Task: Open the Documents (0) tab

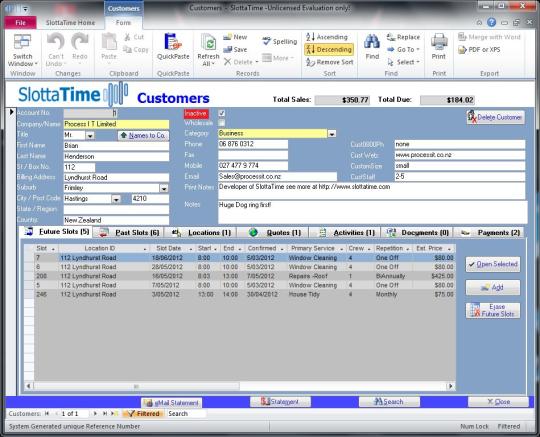Action: (418, 233)
